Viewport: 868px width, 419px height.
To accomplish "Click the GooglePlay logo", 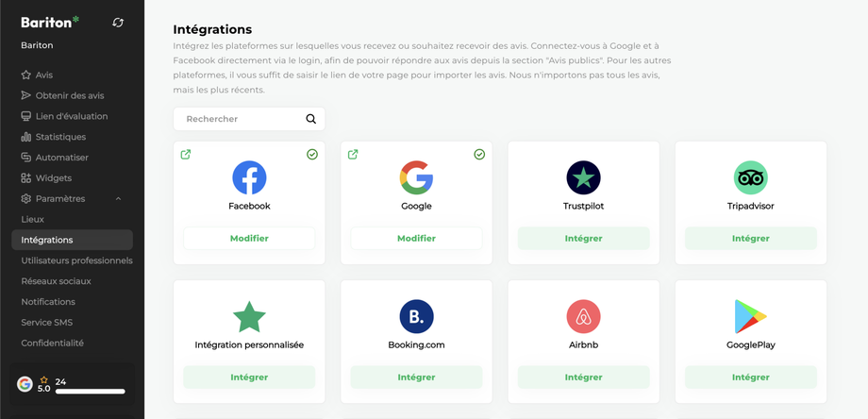I will click(x=750, y=316).
